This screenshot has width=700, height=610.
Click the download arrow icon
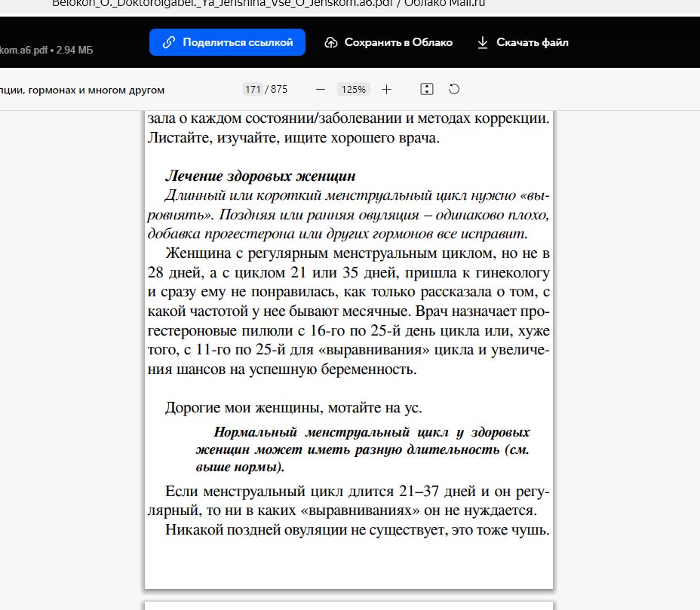[482, 42]
